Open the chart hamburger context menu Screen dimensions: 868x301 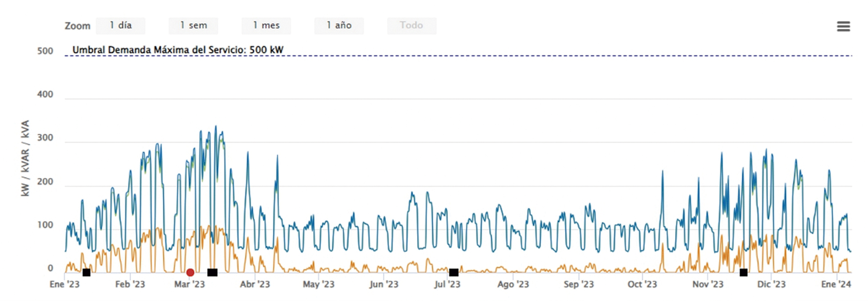pos(843,26)
